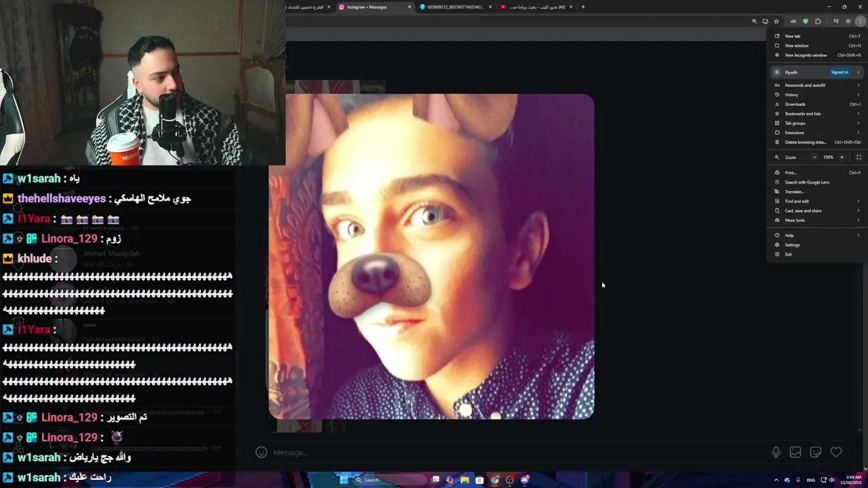Expand the History submenu
This screenshot has width=868, height=488.
(817, 95)
